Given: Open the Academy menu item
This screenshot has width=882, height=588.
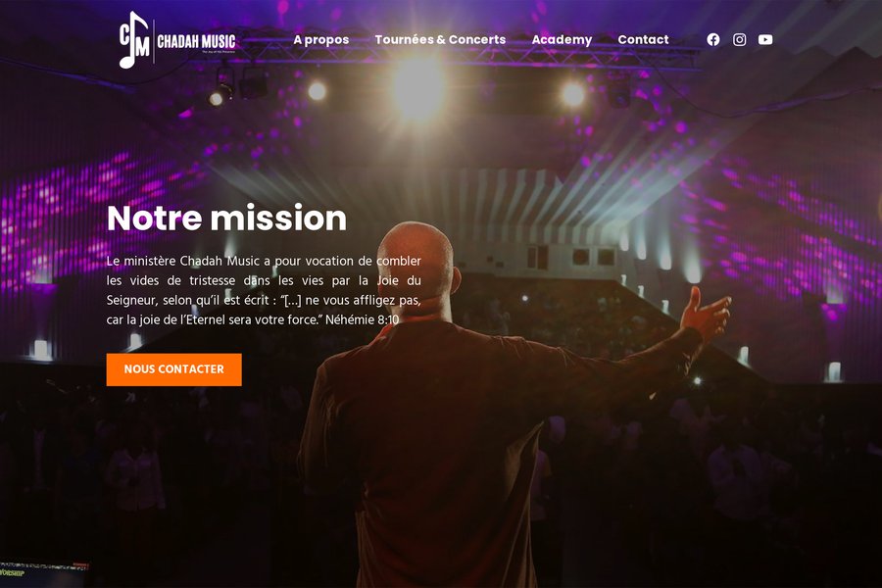Looking at the screenshot, I should tap(562, 39).
